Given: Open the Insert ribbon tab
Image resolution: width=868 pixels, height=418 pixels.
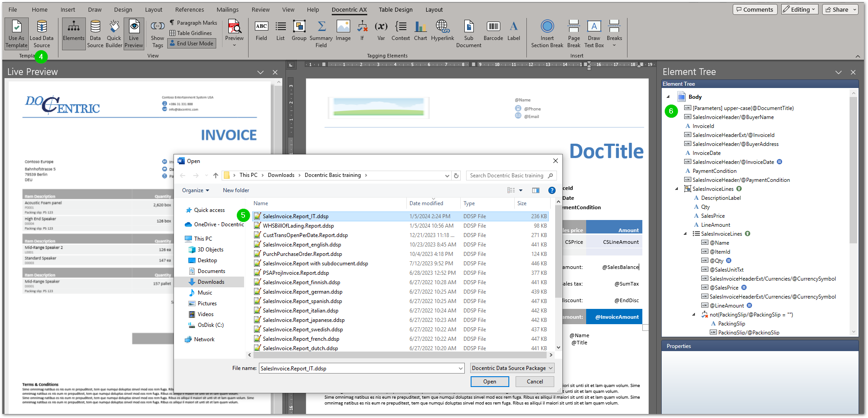Looking at the screenshot, I should coord(68,9).
